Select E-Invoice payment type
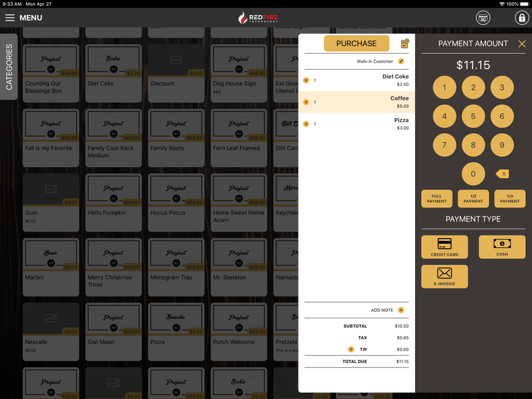The height and width of the screenshot is (399, 532). point(445,276)
